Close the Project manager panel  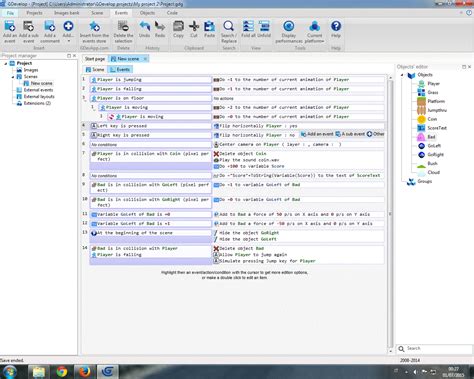coord(74,56)
